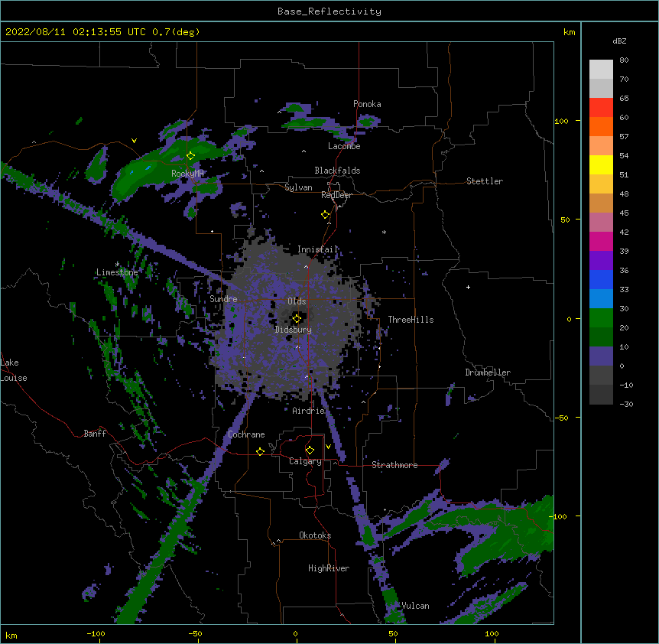The width and height of the screenshot is (659, 644).
Task: Click the Okotoks city label
Action: [x=315, y=535]
